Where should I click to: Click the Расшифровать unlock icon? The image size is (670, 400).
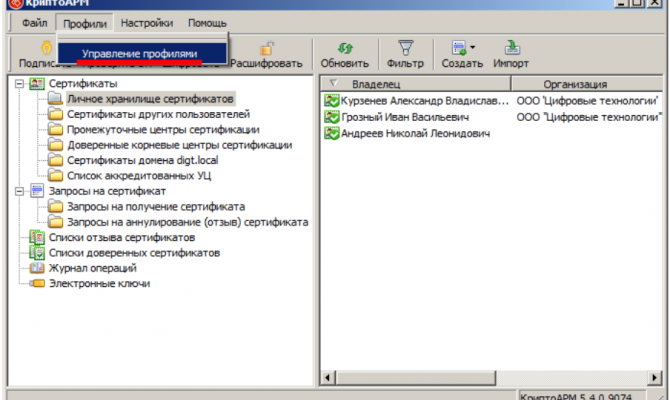pos(267,48)
